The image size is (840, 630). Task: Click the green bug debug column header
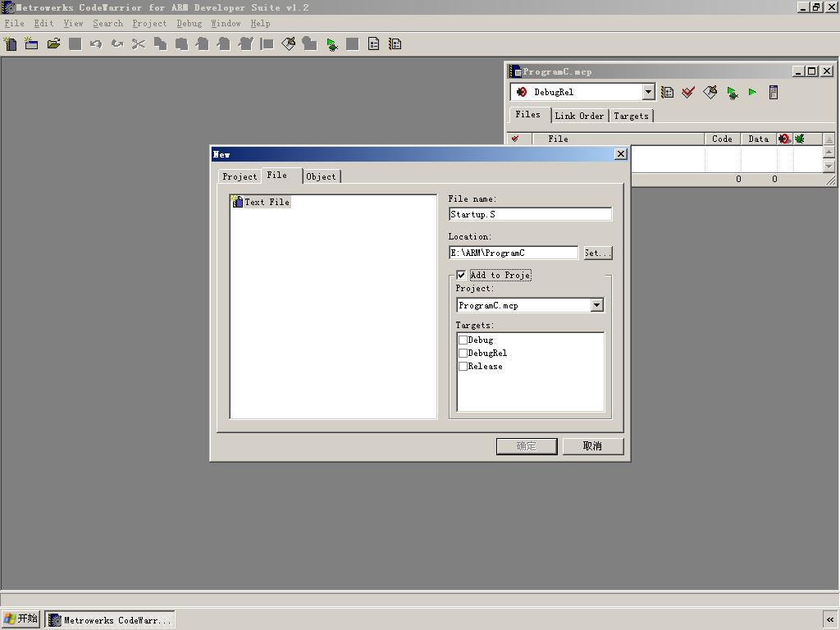pos(800,139)
